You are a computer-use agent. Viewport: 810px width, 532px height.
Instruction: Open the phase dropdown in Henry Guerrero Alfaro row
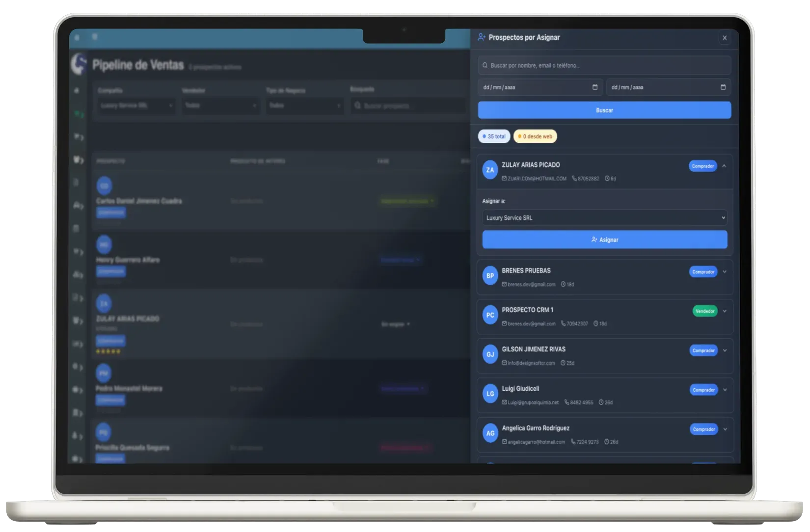(x=401, y=260)
